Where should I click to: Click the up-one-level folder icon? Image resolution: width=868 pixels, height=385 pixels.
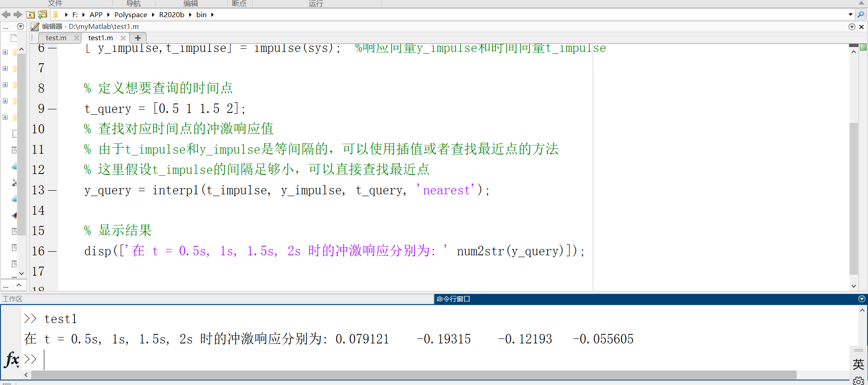point(30,14)
